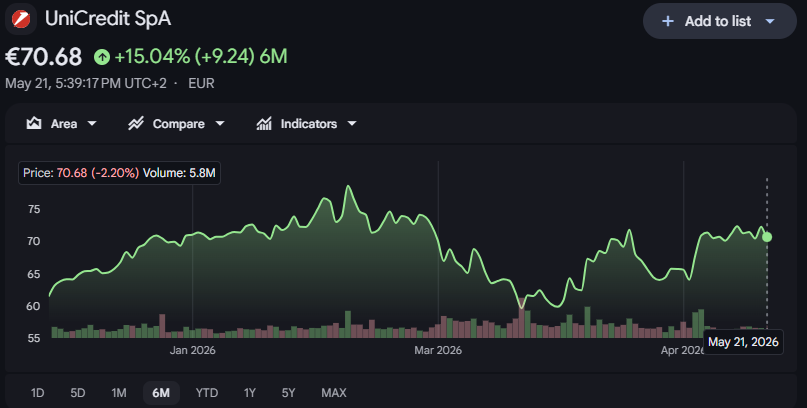Click the 75 price axis label
The image size is (807, 408).
click(x=33, y=209)
